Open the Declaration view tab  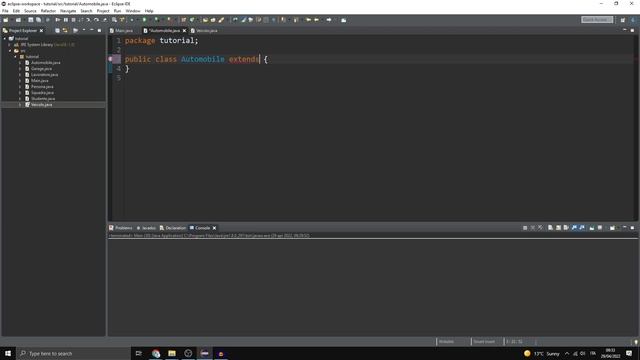coord(173,228)
